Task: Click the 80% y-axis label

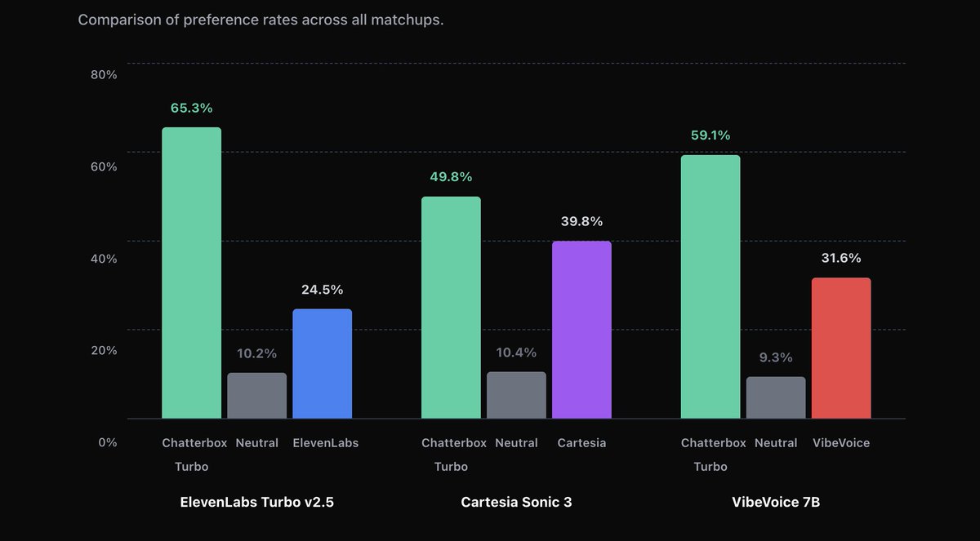Action: coord(103,74)
